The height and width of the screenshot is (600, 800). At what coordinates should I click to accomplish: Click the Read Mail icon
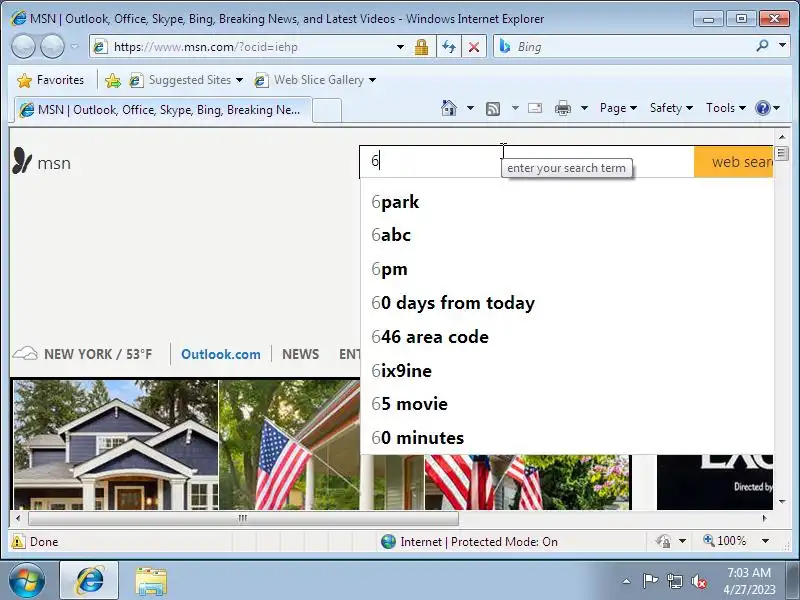(x=535, y=108)
